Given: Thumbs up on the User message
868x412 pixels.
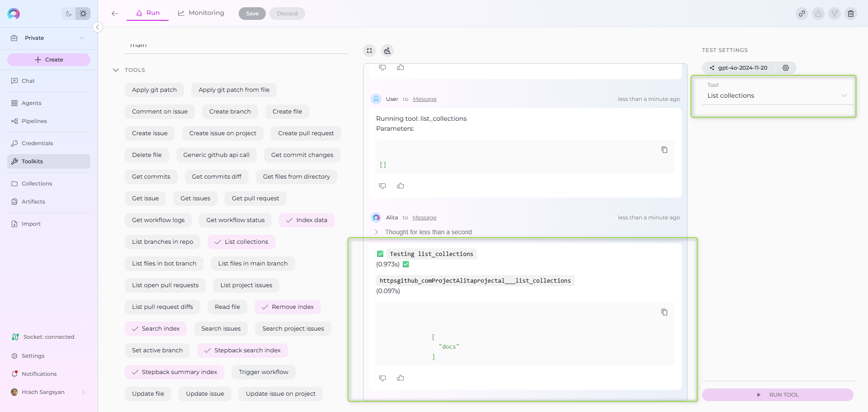Looking at the screenshot, I should pos(401,186).
